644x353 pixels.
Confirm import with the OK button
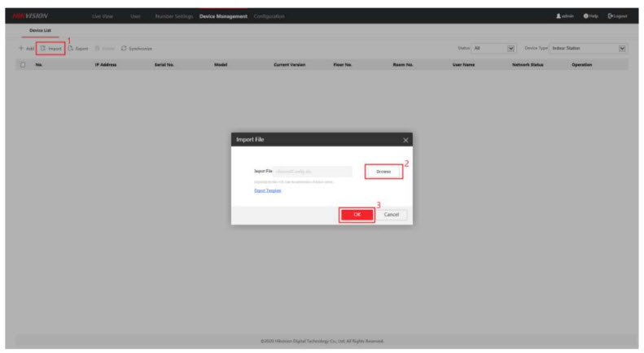pyautogui.click(x=357, y=214)
